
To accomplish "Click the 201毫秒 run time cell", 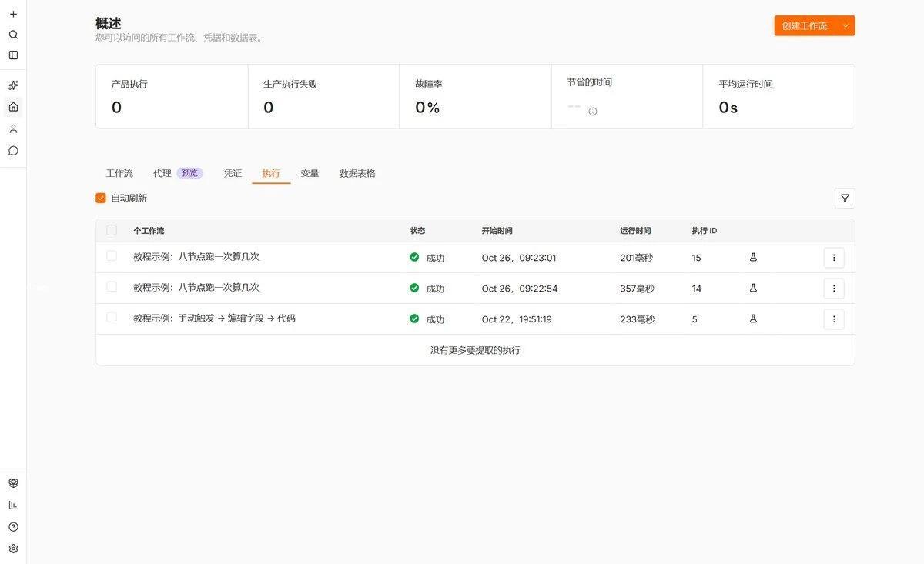I will [x=636, y=258].
